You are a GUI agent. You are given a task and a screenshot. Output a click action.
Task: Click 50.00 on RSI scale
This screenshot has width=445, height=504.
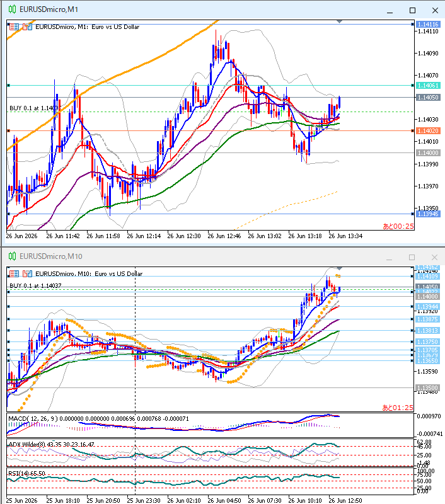point(424,481)
